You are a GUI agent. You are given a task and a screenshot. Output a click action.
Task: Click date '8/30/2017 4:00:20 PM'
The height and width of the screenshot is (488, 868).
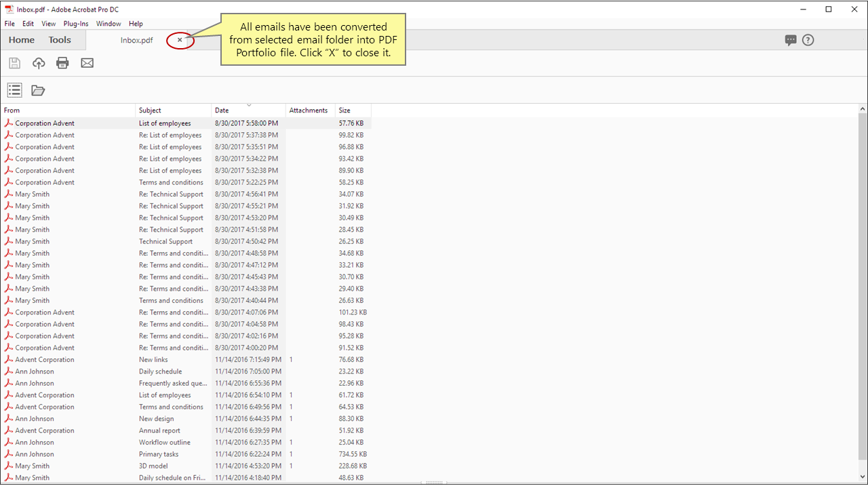(246, 348)
